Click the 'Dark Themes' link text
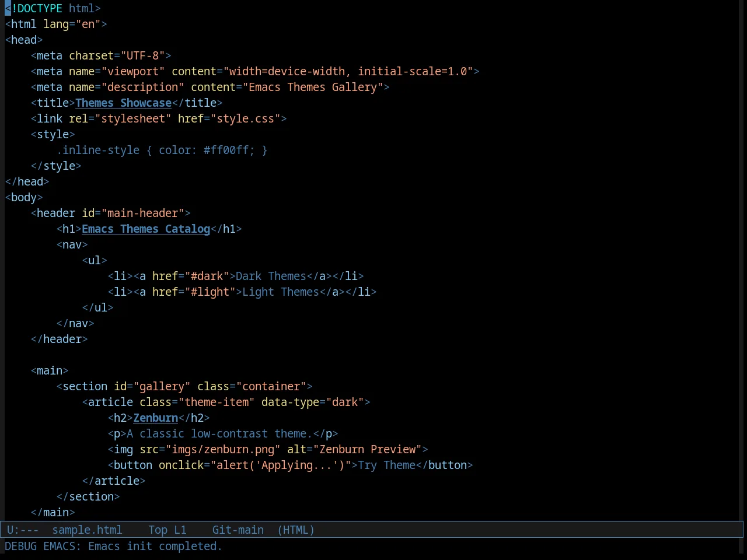Screen dimensions: 747x560 [271, 276]
